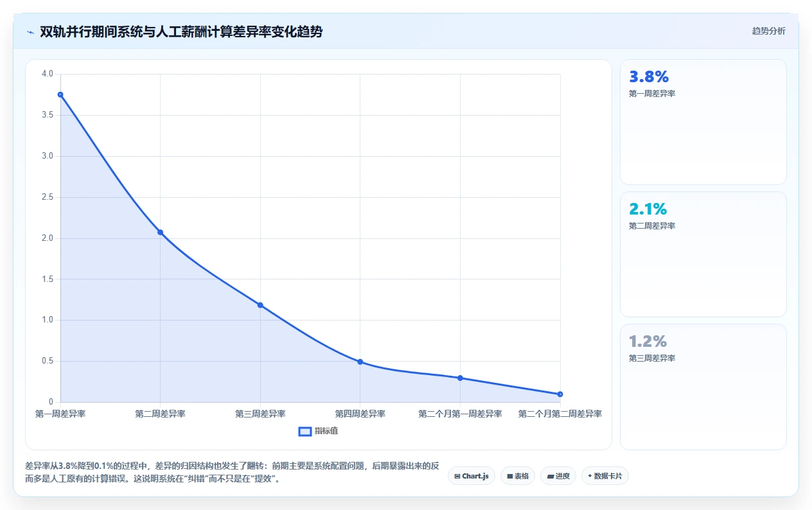
Task: Click the chart title 双轨并行期间系统与人工薪酬计算差异率变化趋势
Action: (x=181, y=31)
